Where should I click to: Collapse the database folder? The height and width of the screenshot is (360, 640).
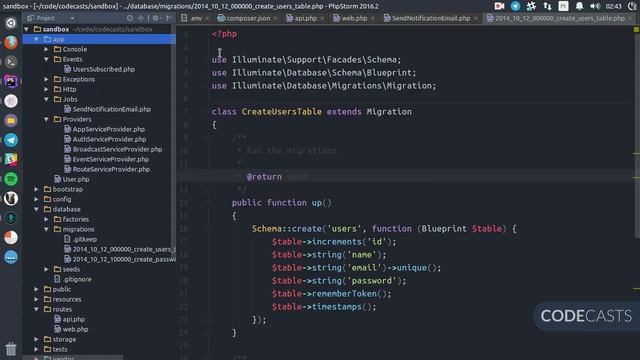(37, 209)
